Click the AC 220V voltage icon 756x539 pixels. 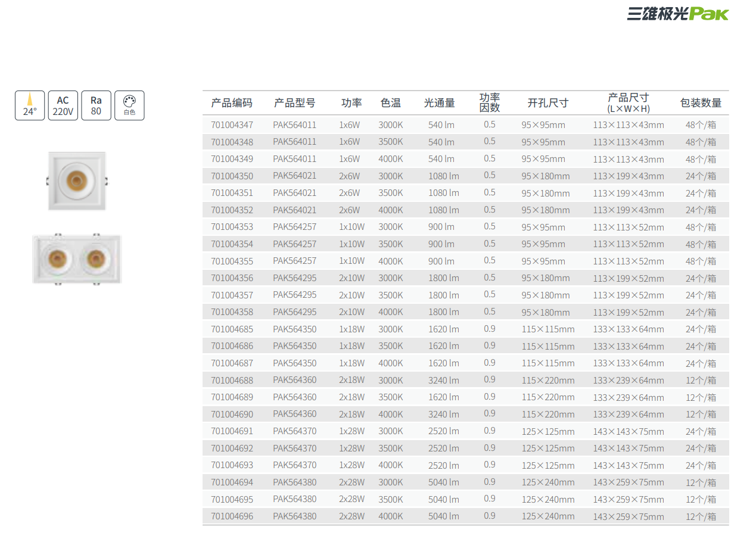pyautogui.click(x=63, y=105)
